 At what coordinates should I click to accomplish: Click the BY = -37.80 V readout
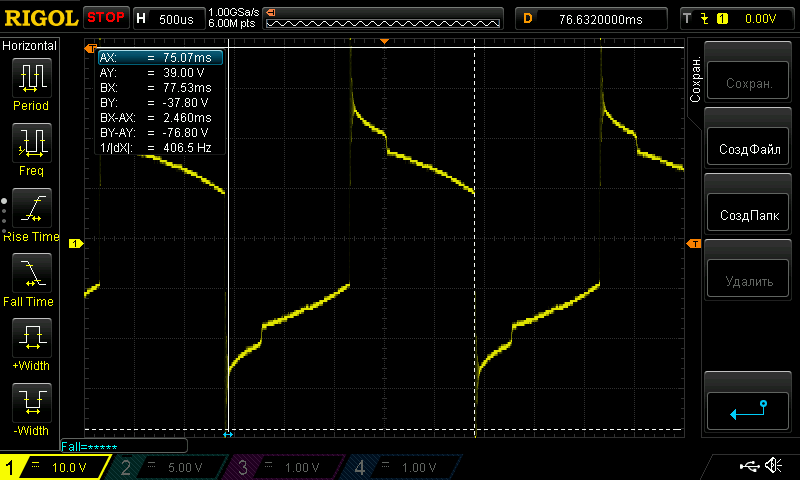coord(155,103)
